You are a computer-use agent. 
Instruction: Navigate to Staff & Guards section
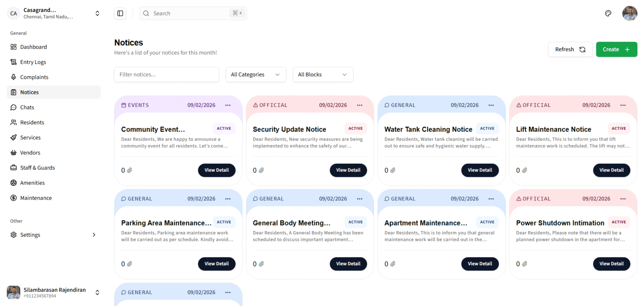[37, 168]
